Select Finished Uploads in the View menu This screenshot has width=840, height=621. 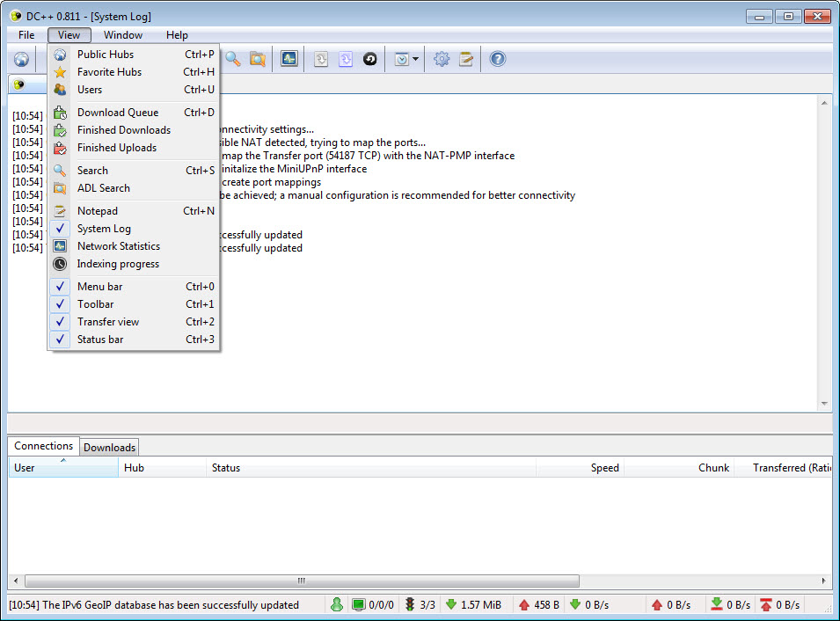pos(134,148)
